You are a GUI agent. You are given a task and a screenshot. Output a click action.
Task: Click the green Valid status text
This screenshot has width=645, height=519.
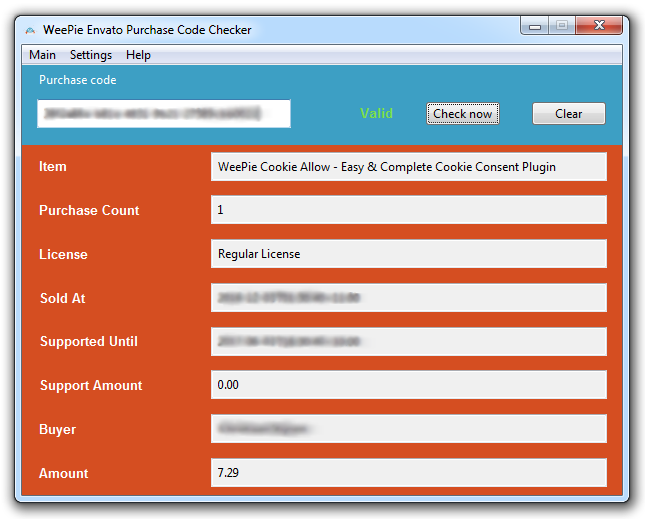[x=376, y=113]
